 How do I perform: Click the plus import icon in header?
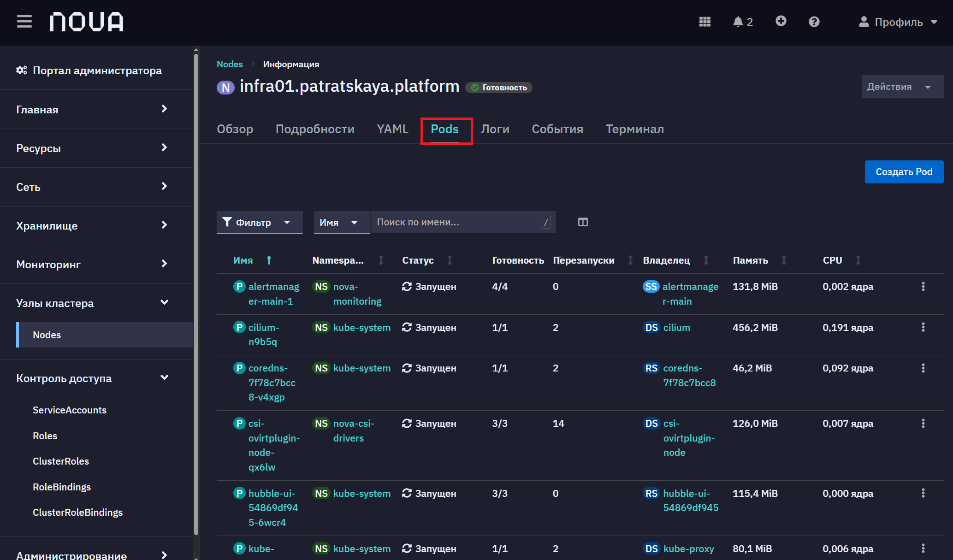(781, 21)
